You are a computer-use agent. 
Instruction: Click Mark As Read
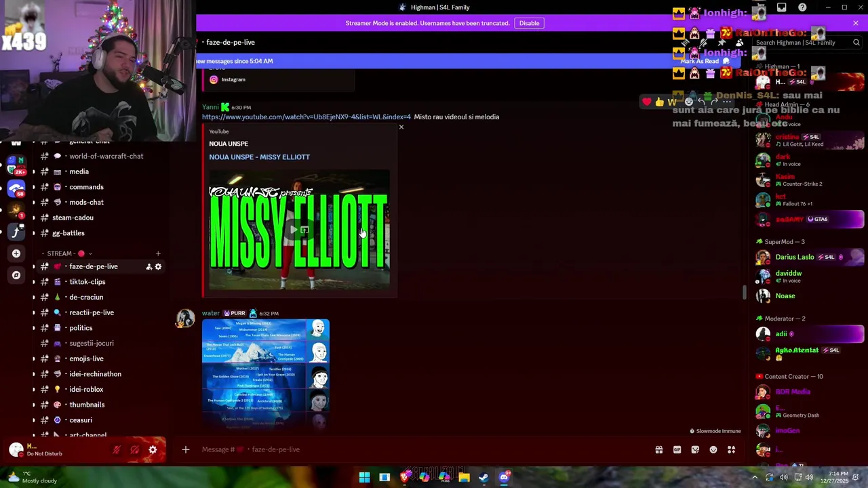tap(705, 61)
